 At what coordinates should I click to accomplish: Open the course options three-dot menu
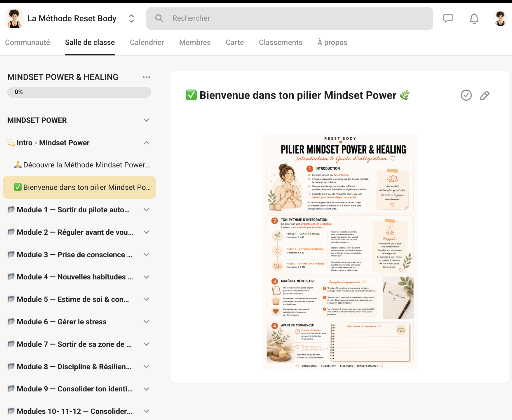coord(147,77)
